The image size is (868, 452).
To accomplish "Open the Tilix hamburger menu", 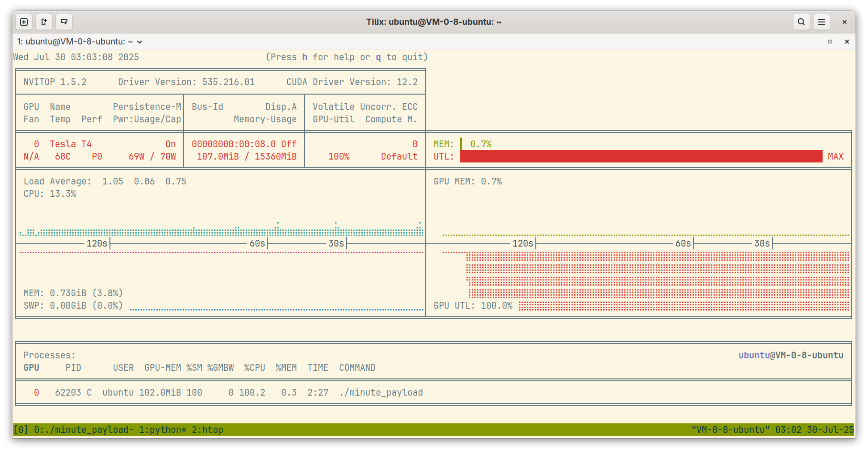I will pos(822,22).
